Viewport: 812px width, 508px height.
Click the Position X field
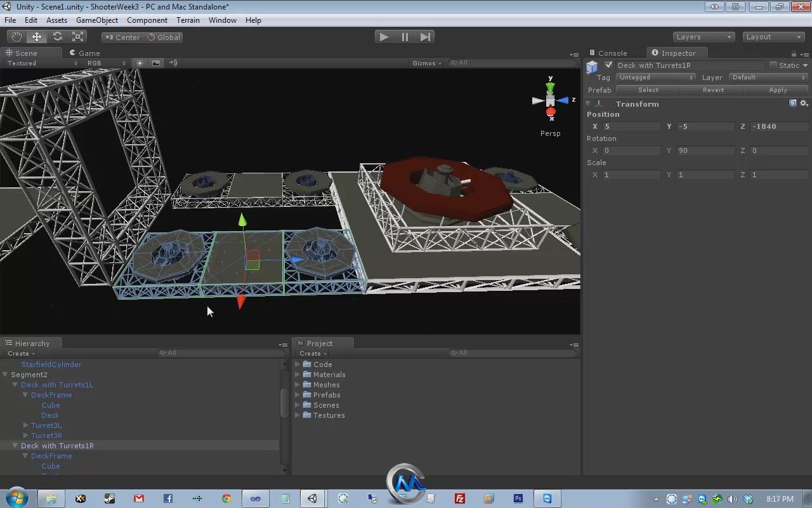(x=632, y=126)
